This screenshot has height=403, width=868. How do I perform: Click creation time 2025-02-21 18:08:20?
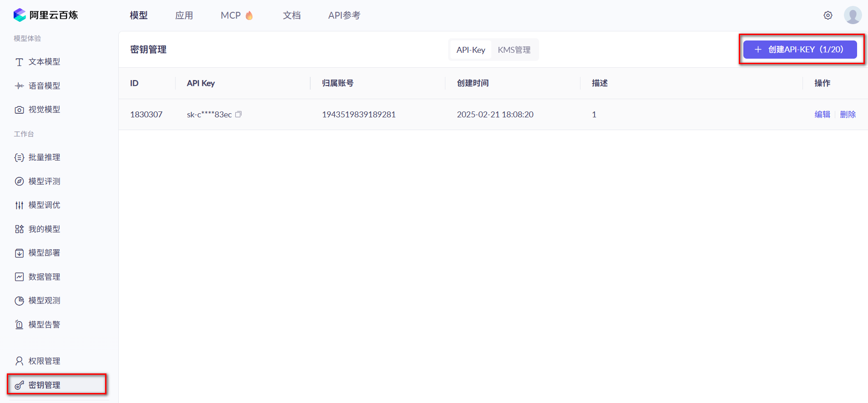point(495,115)
